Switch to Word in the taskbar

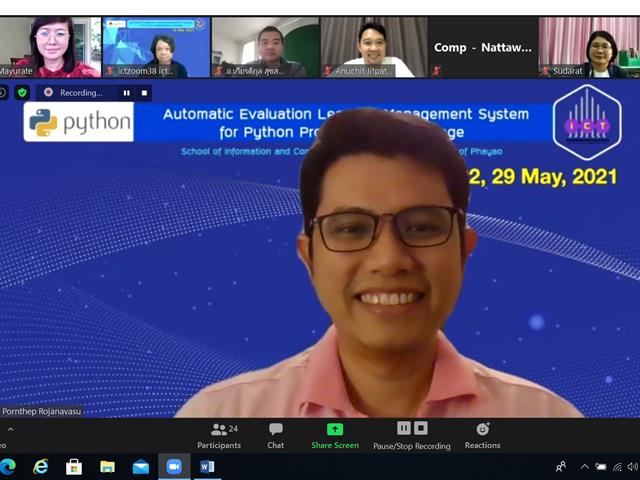(x=207, y=467)
